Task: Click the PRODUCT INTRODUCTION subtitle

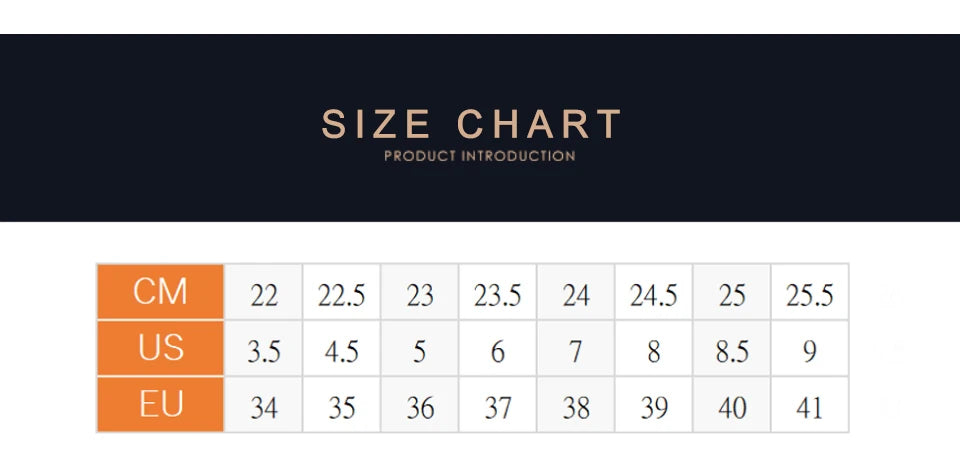Action: coord(479,156)
